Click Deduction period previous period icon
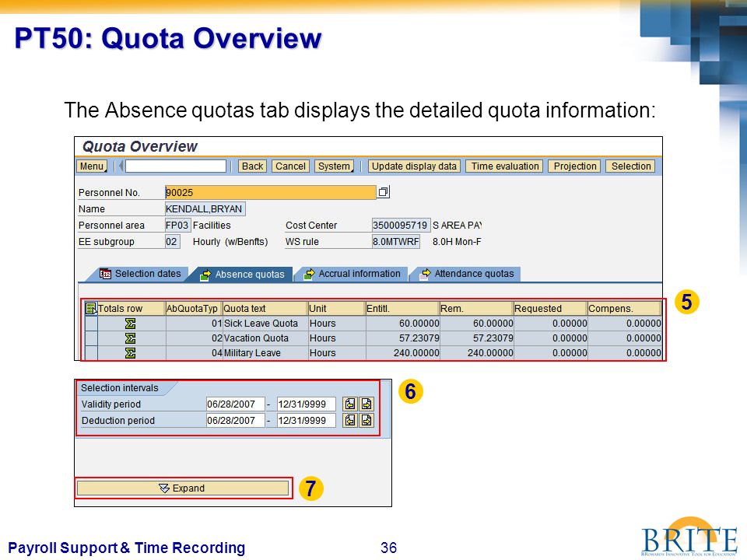747x560 pixels. pyautogui.click(x=350, y=420)
